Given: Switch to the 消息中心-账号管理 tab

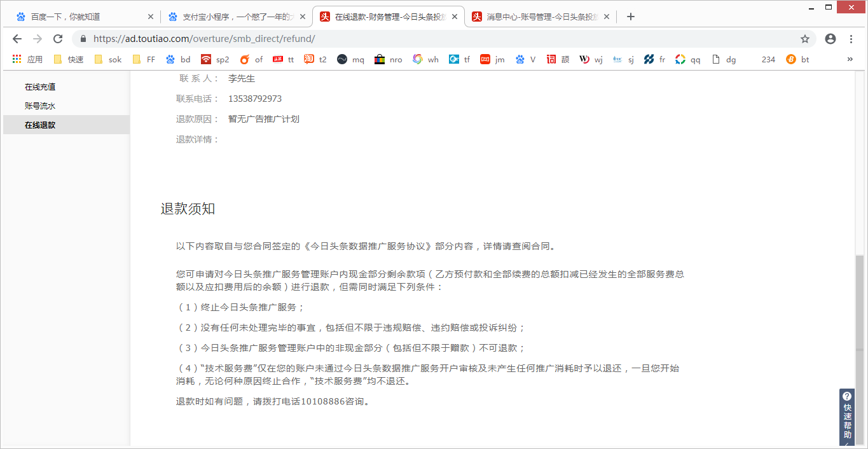Looking at the screenshot, I should [541, 17].
